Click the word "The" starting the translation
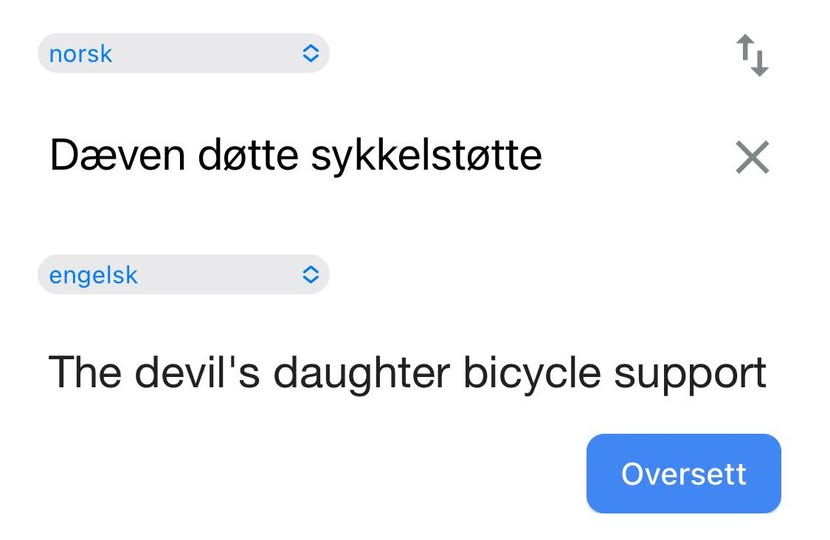This screenshot has height=540, width=830. tap(85, 373)
